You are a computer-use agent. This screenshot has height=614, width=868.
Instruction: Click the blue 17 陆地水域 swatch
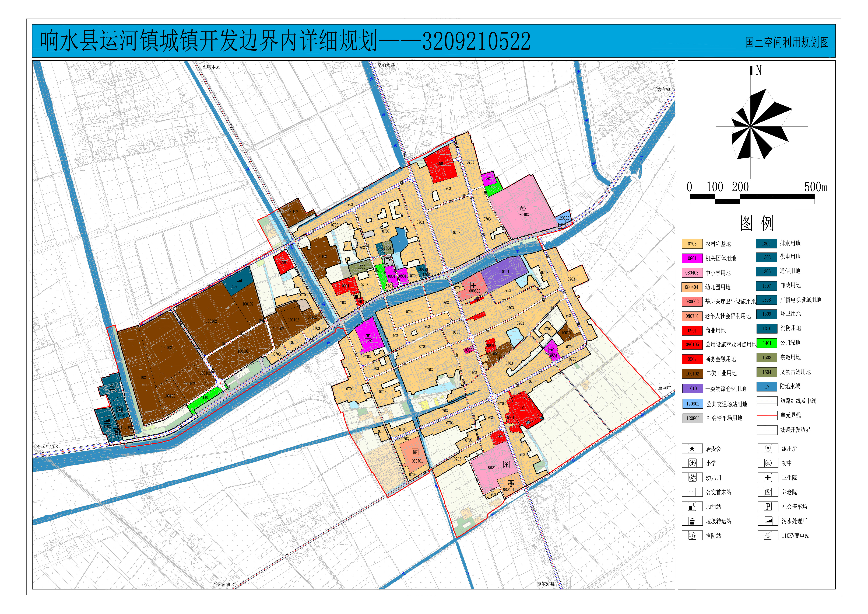pos(767,387)
